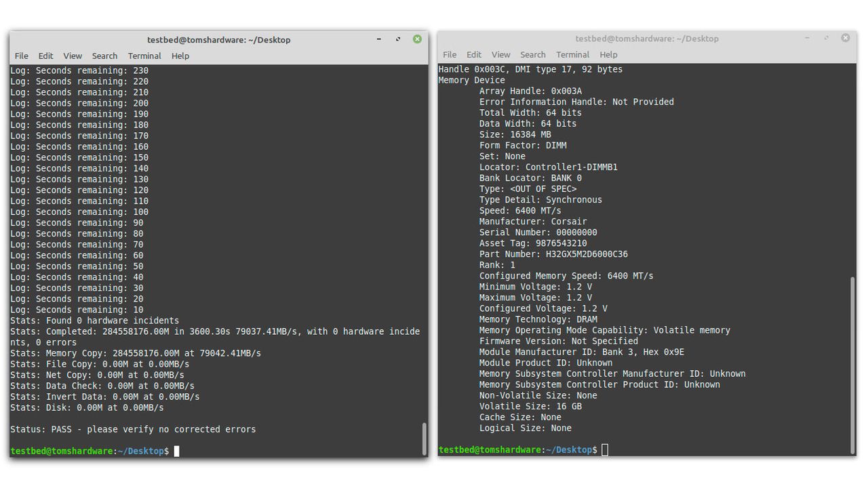Click the 'Handle 0x003C' line
The height and width of the screenshot is (488, 868).
click(x=530, y=69)
